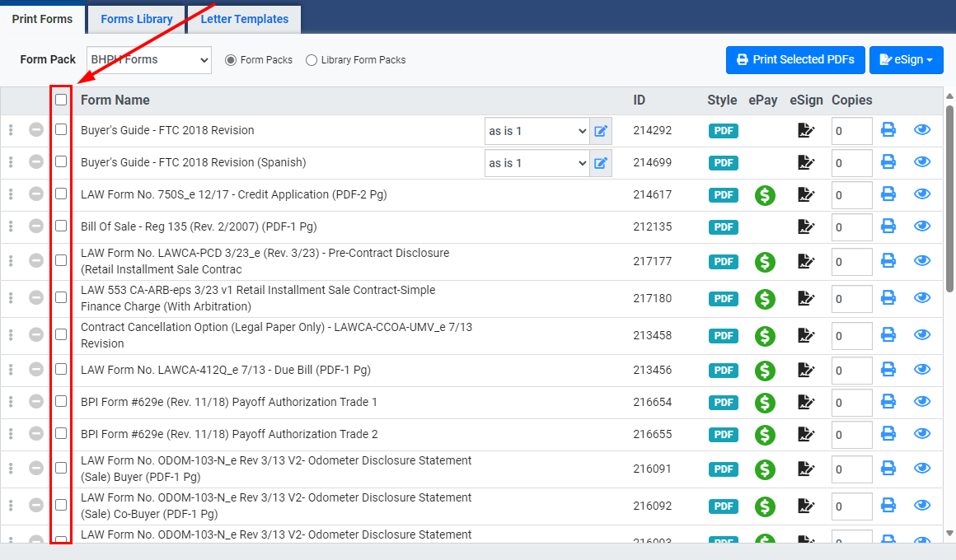Remove Due Bill row with minus icon
This screenshot has height=560, width=956.
36,369
